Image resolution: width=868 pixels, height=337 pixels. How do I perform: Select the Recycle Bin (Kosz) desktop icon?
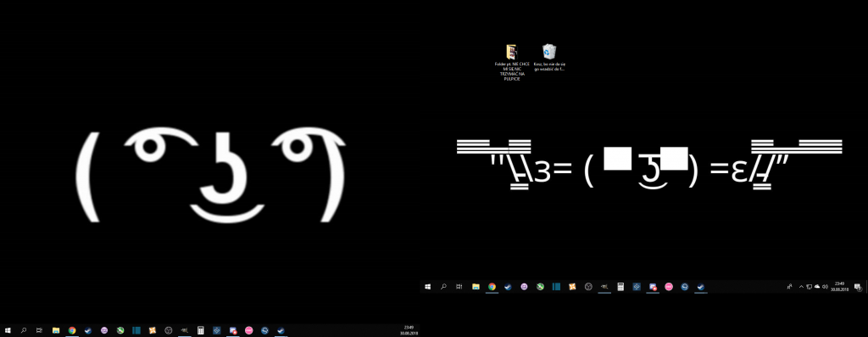coord(549,58)
